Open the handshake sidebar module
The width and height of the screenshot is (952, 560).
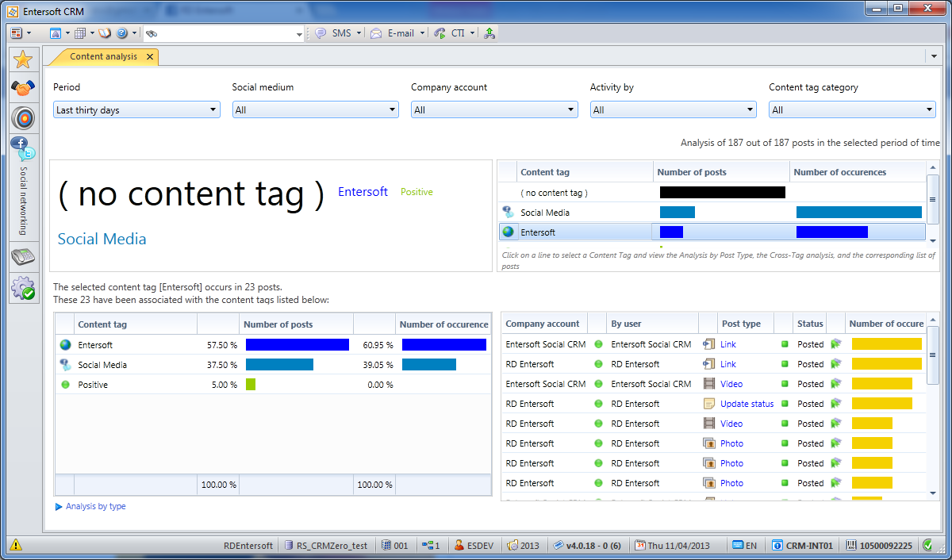tap(23, 88)
